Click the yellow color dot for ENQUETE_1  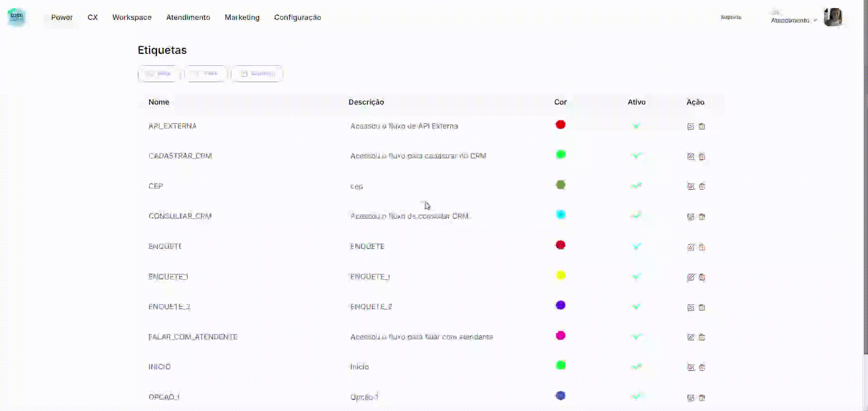[560, 275]
